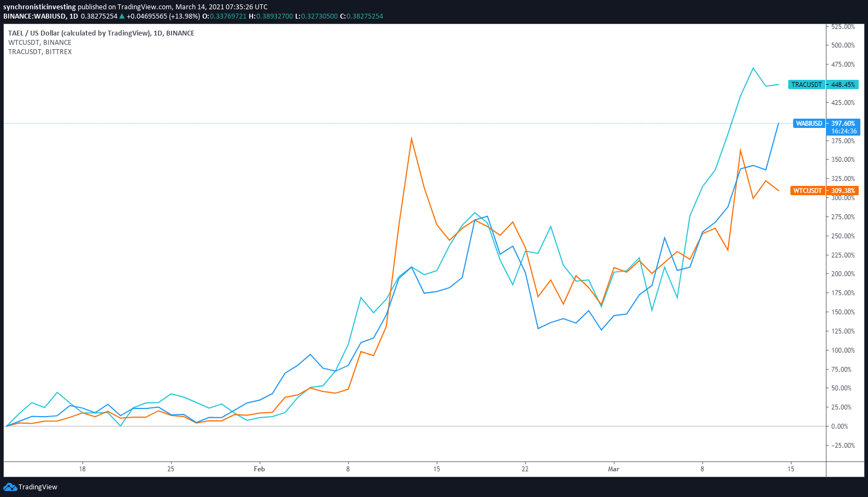Viewport: 868px width, 497px height.
Task: Click the 500.00% level on price axis
Action: [843, 45]
